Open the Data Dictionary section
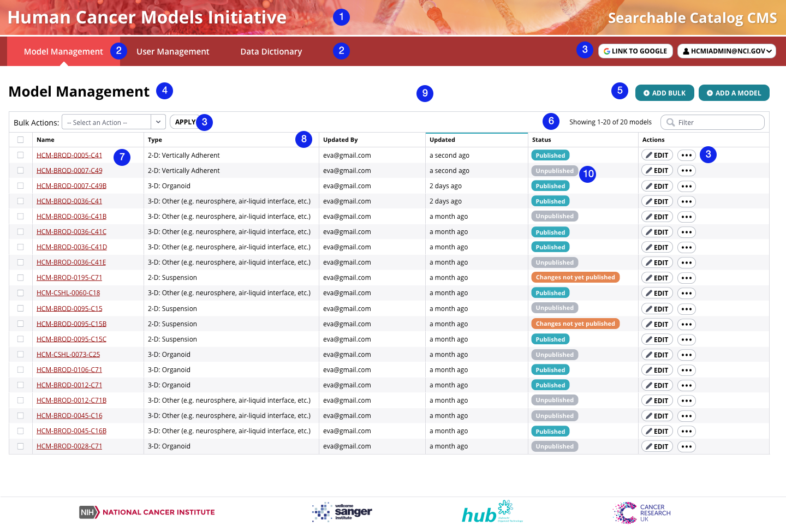The width and height of the screenshot is (786, 532). (271, 51)
